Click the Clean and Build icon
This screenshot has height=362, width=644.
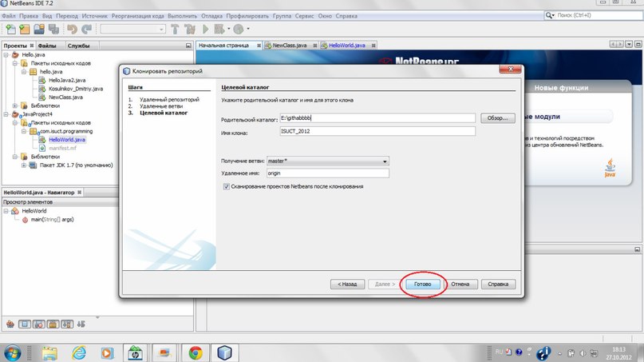pos(190,30)
